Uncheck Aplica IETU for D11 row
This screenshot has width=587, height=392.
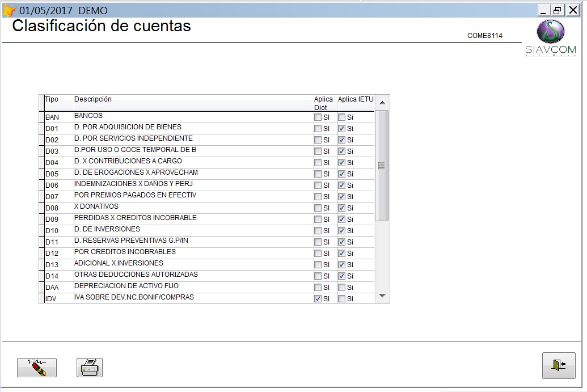[341, 242]
